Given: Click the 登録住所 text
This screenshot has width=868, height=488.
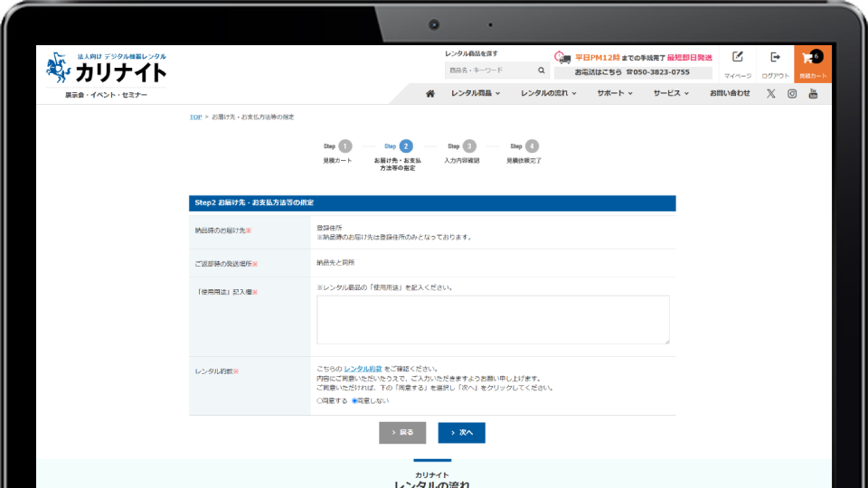Looking at the screenshot, I should (x=329, y=228).
